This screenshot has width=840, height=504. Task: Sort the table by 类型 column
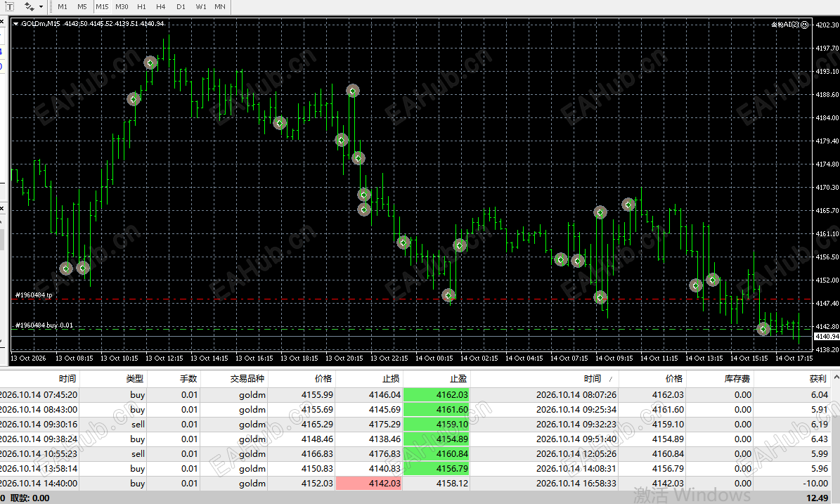click(x=113, y=379)
